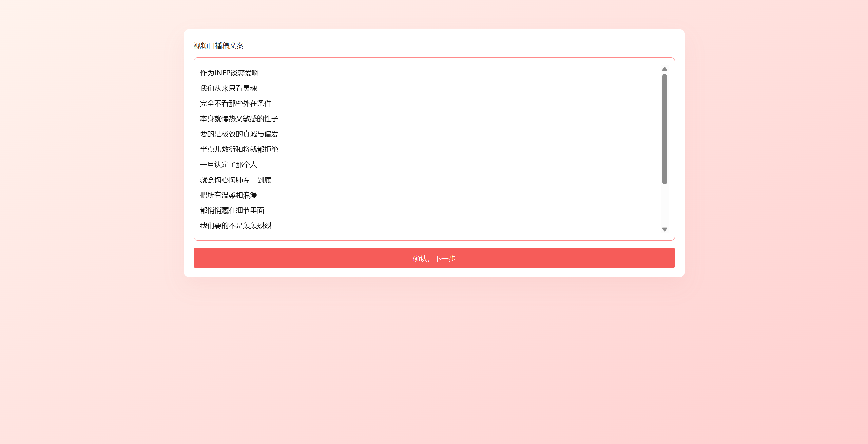Click the 视频口播稿文案 heading label

pyautogui.click(x=218, y=46)
